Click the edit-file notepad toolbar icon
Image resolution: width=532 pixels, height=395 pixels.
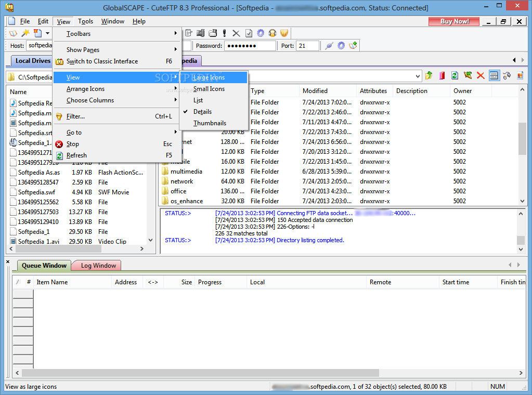pos(189,33)
